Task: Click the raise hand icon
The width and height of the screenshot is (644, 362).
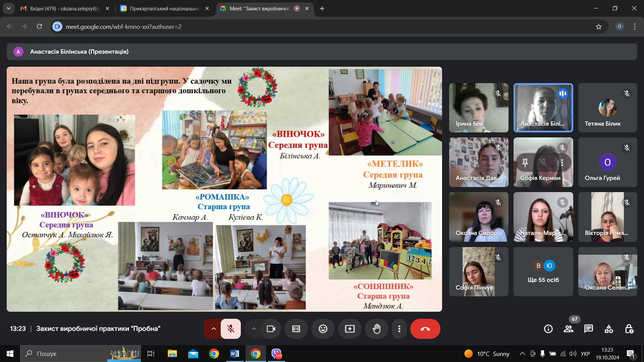Action: pyautogui.click(x=377, y=329)
